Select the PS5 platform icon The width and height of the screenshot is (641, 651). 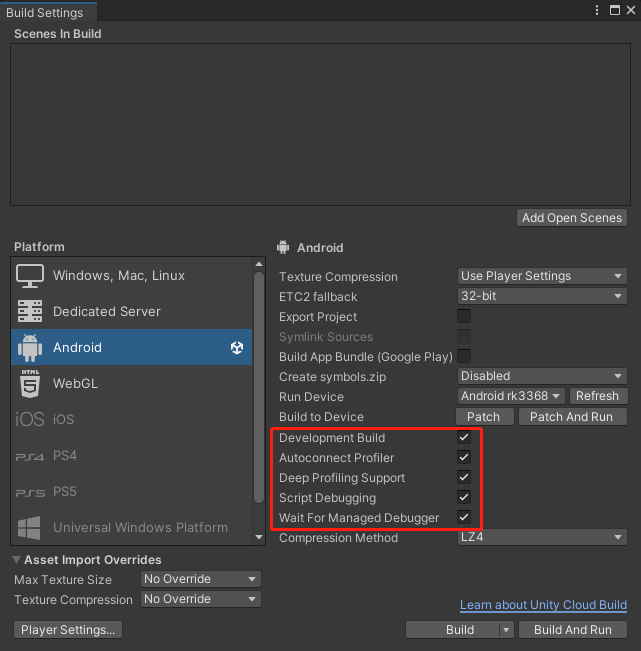coord(30,492)
